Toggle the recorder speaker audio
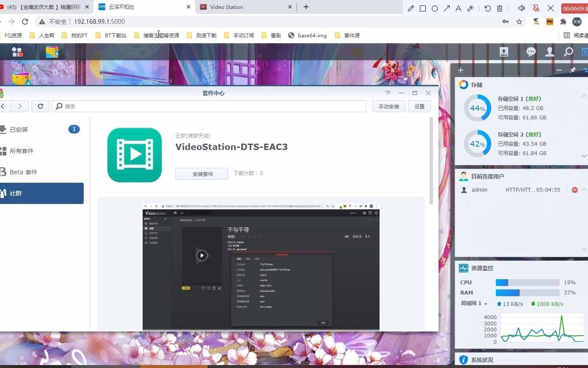This screenshot has height=368, width=588. (x=522, y=8)
